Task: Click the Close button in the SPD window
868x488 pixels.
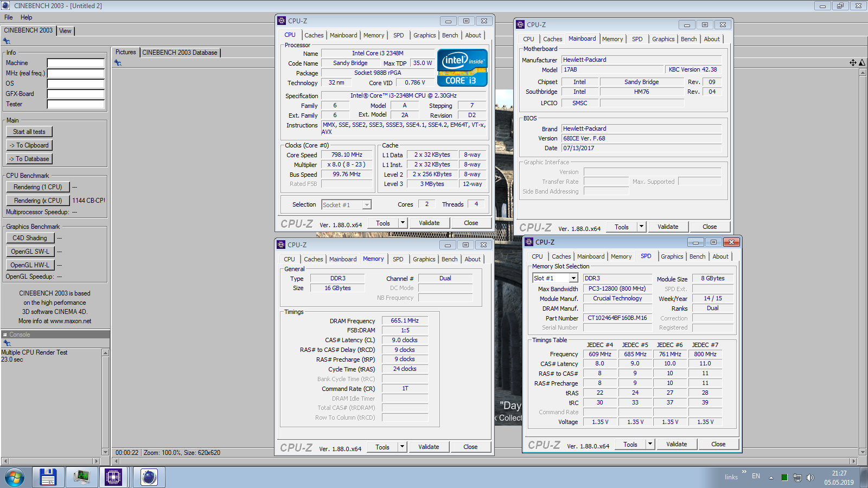Action: tap(718, 444)
